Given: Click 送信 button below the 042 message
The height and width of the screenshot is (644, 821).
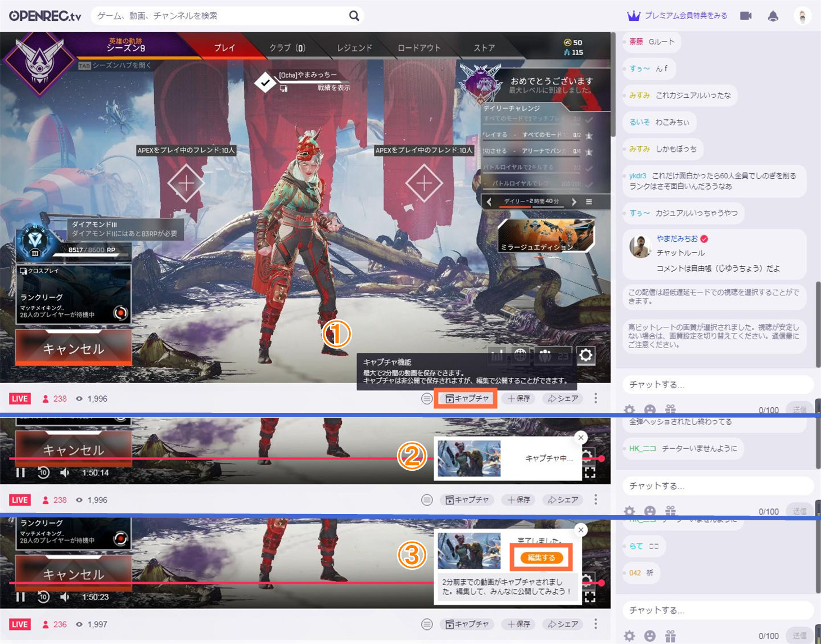Looking at the screenshot, I should [799, 636].
